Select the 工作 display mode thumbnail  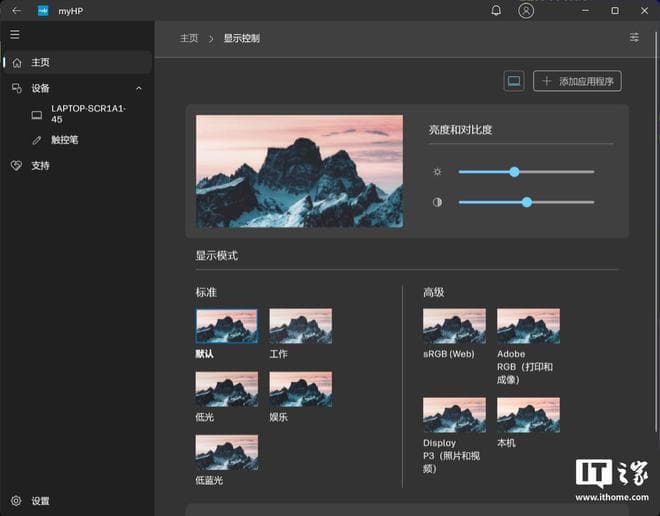[300, 326]
